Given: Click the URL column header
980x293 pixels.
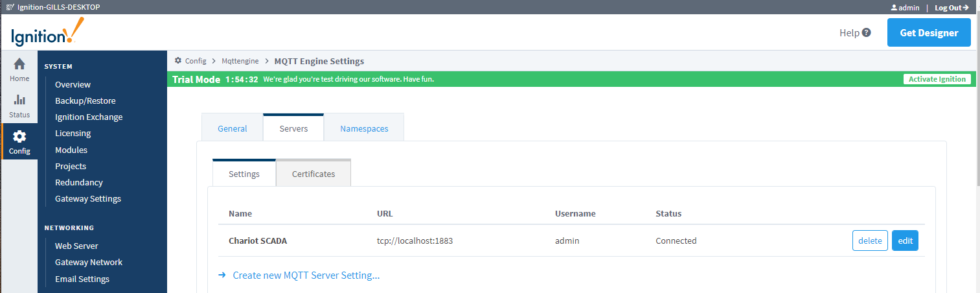Looking at the screenshot, I should point(385,213).
